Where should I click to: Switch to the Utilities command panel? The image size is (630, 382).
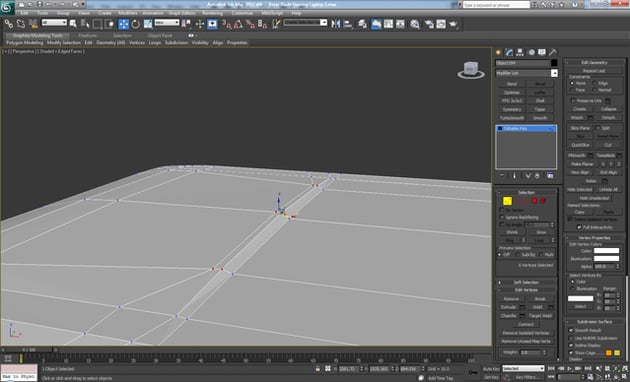pyautogui.click(x=553, y=52)
